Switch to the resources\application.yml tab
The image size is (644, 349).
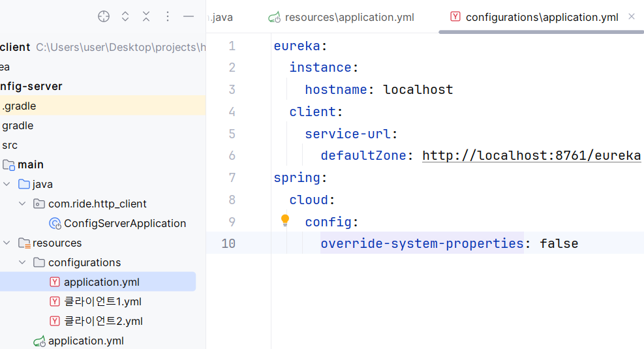341,17
